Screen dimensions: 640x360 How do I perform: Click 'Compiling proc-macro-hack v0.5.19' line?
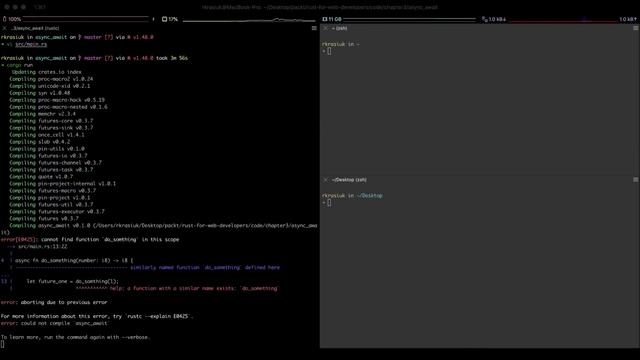[57, 100]
